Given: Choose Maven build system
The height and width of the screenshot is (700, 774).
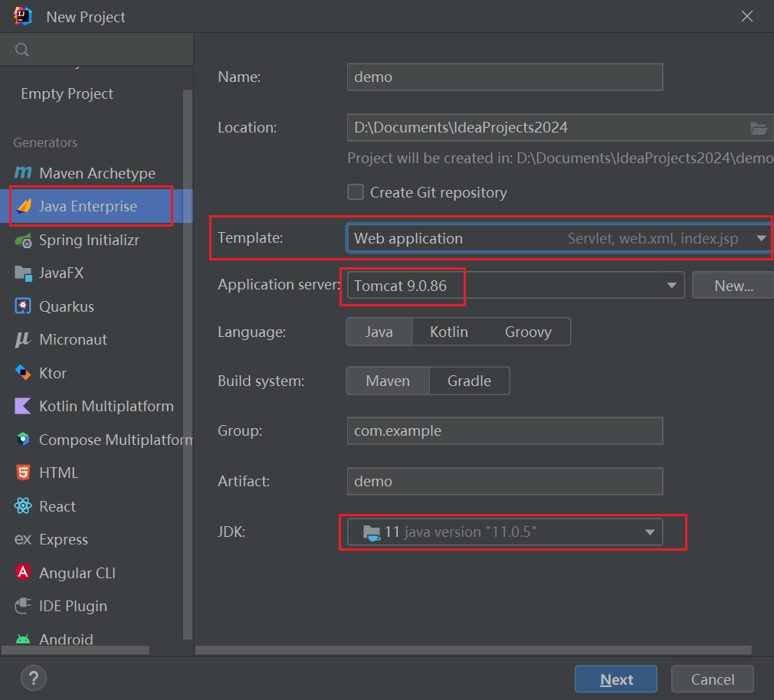Looking at the screenshot, I should [x=388, y=381].
